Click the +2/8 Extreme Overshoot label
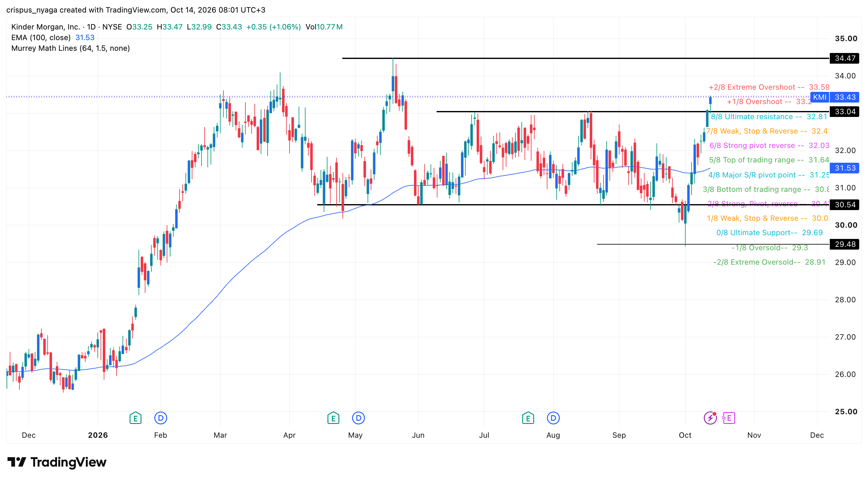868x481 pixels. (x=769, y=87)
